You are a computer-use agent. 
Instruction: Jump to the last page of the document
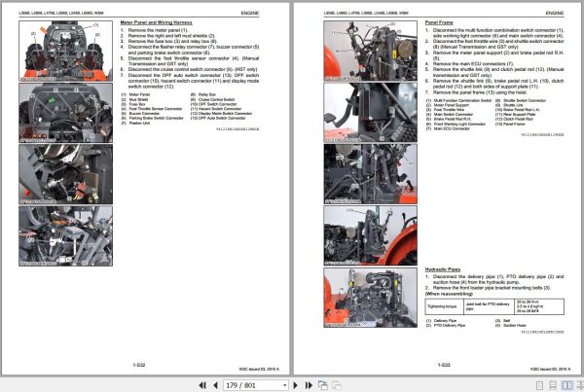(x=309, y=385)
